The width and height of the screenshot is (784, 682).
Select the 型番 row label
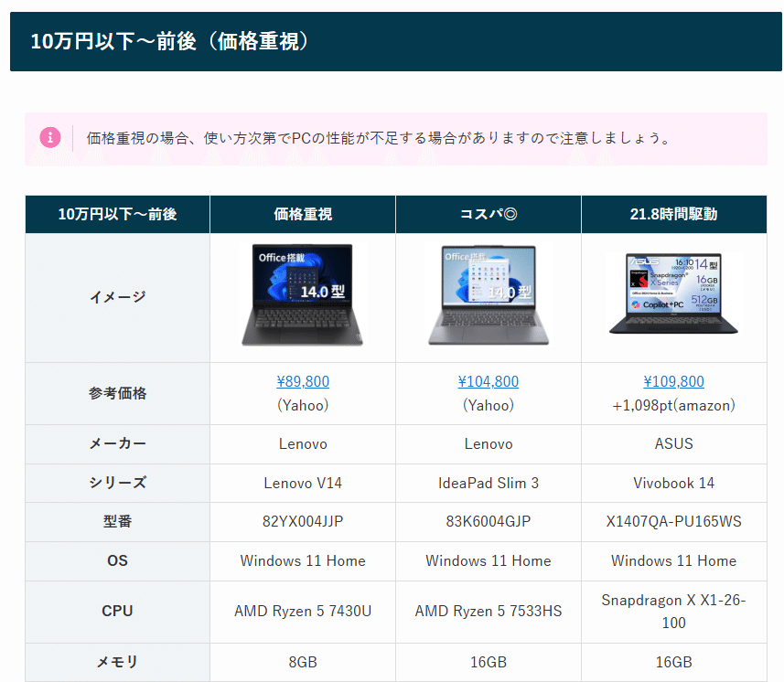(x=117, y=522)
